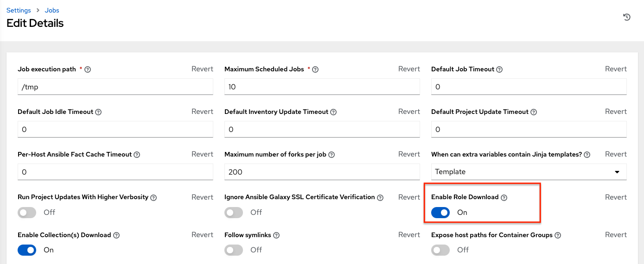The height and width of the screenshot is (264, 644).
Task: Open help for Maximum number of forks per job
Action: point(332,155)
